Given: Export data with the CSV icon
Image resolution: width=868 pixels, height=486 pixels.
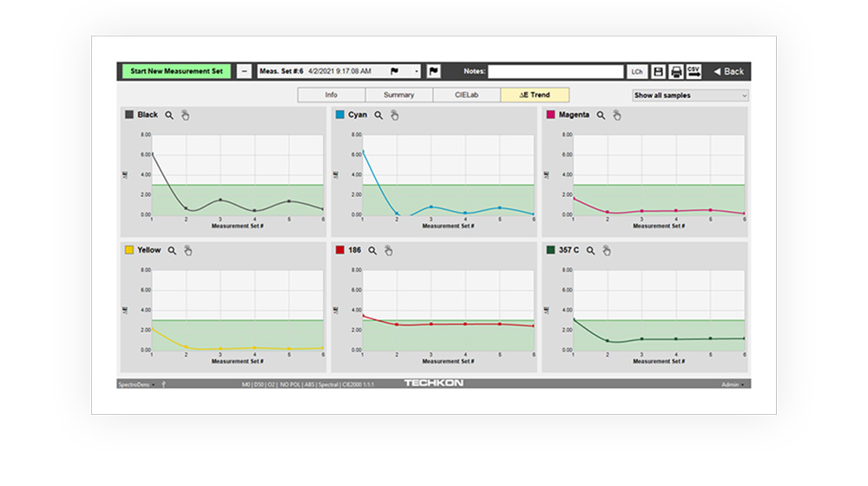Looking at the screenshot, I should point(694,71).
